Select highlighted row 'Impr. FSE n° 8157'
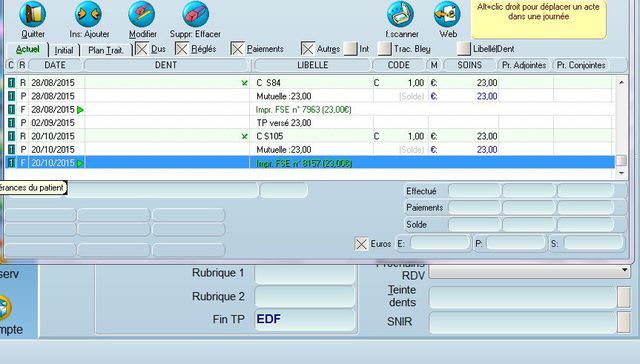This screenshot has height=364, width=640. point(310,163)
